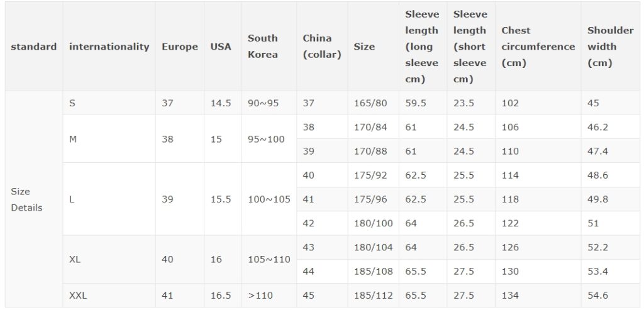Screen dimensions: 644x310
Task: Click the 'Chest circumference (cm)' header
Action: click(x=538, y=47)
